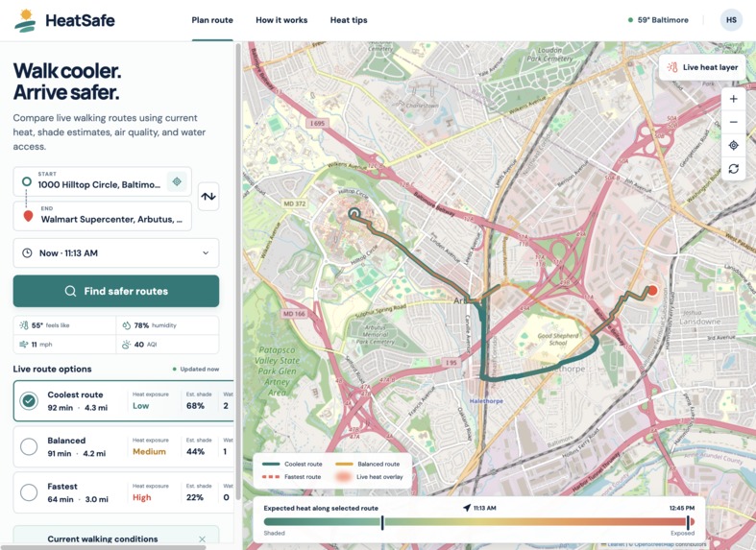Click the 12:45 PM arrival time label
The height and width of the screenshot is (550, 756).
(x=682, y=508)
